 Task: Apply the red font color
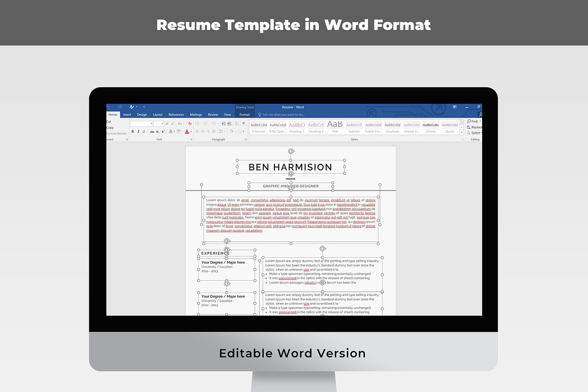click(187, 131)
